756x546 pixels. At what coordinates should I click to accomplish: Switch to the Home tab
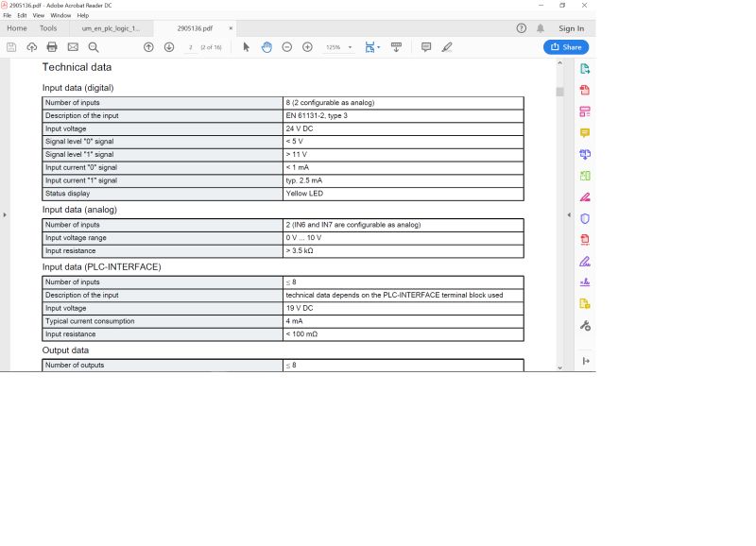[x=17, y=28]
